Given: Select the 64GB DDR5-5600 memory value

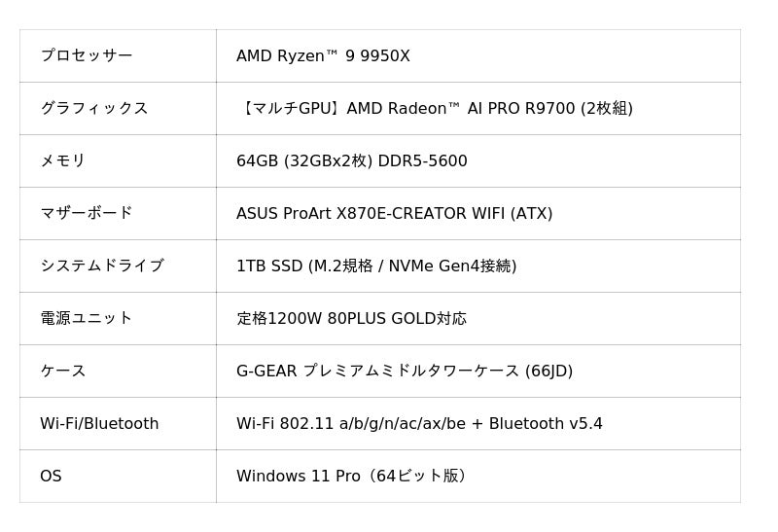Looking at the screenshot, I should coord(351,161).
